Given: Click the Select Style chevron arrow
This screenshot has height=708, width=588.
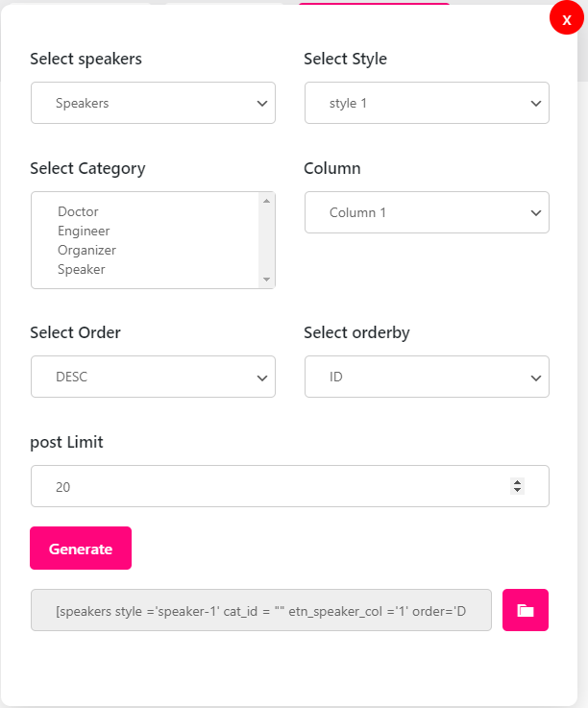Looking at the screenshot, I should 536,104.
